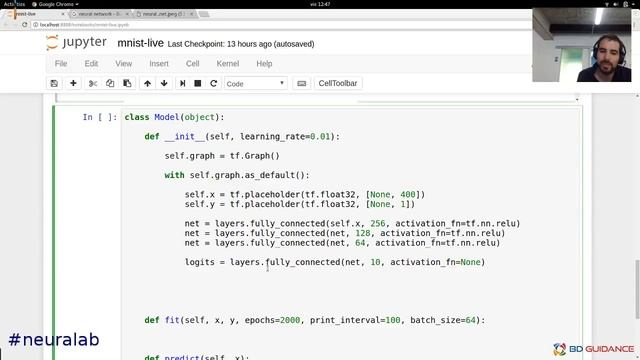Switch to the neural_net.jpeg browser tab
640x360 pixels.
tap(163, 14)
